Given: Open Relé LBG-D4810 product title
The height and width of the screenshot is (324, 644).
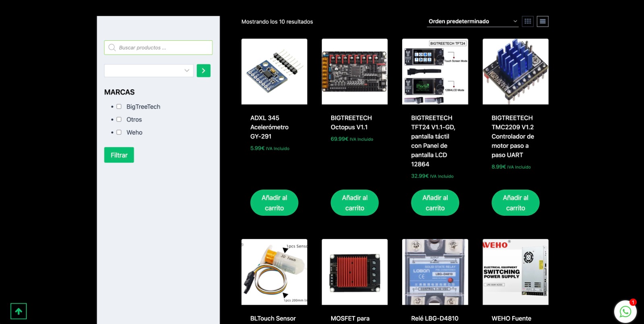Looking at the screenshot, I should pyautogui.click(x=435, y=318).
